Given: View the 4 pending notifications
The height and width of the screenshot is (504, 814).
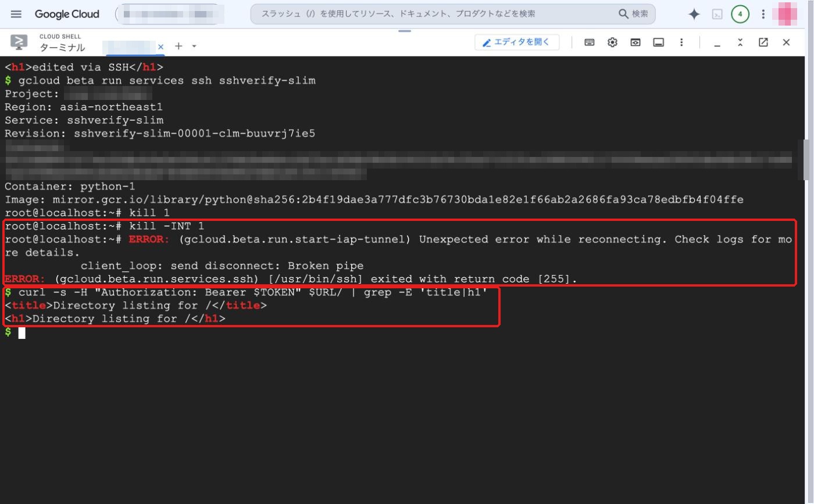Looking at the screenshot, I should point(740,15).
